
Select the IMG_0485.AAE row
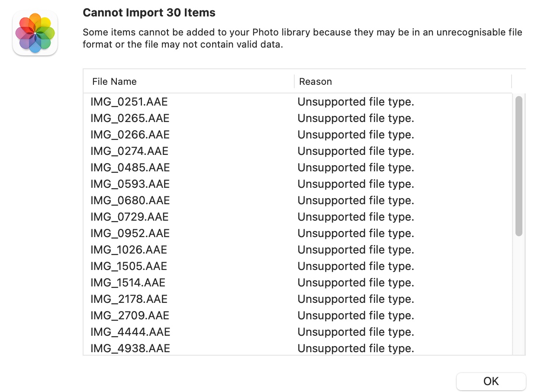click(x=130, y=168)
